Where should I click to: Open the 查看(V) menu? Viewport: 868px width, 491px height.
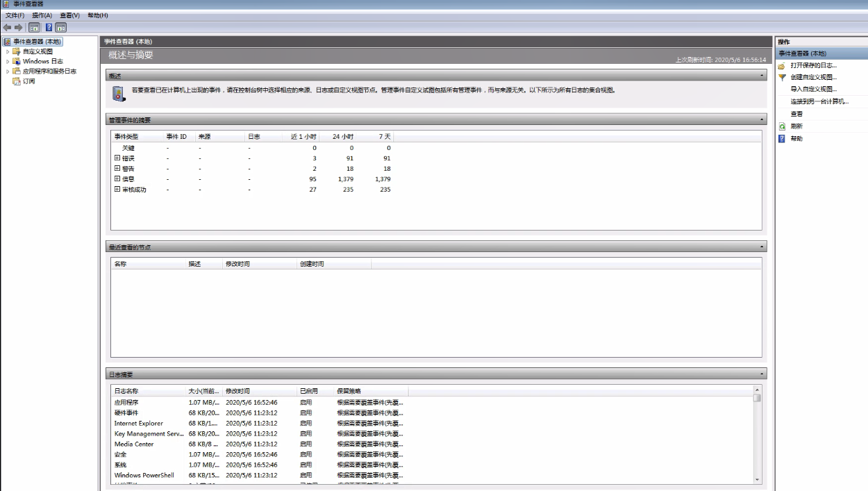(x=69, y=15)
